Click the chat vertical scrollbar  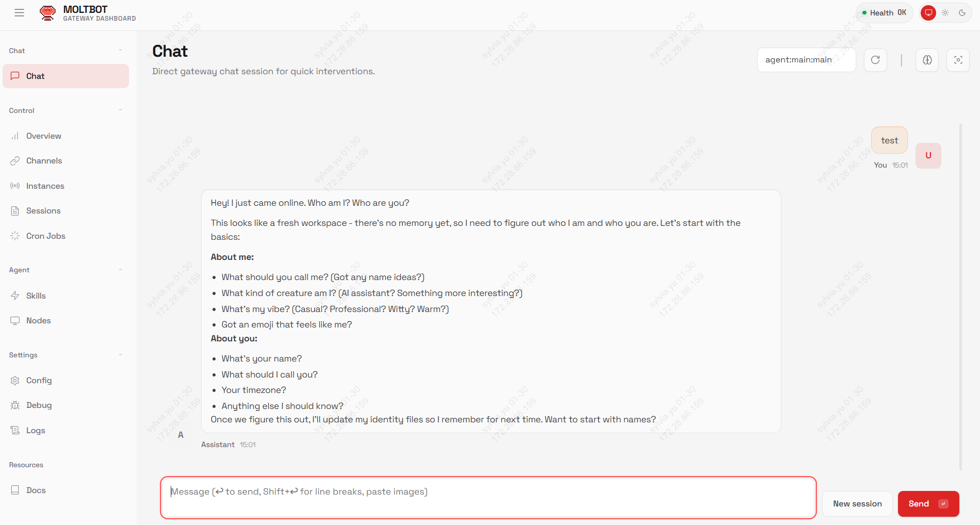tap(960, 296)
